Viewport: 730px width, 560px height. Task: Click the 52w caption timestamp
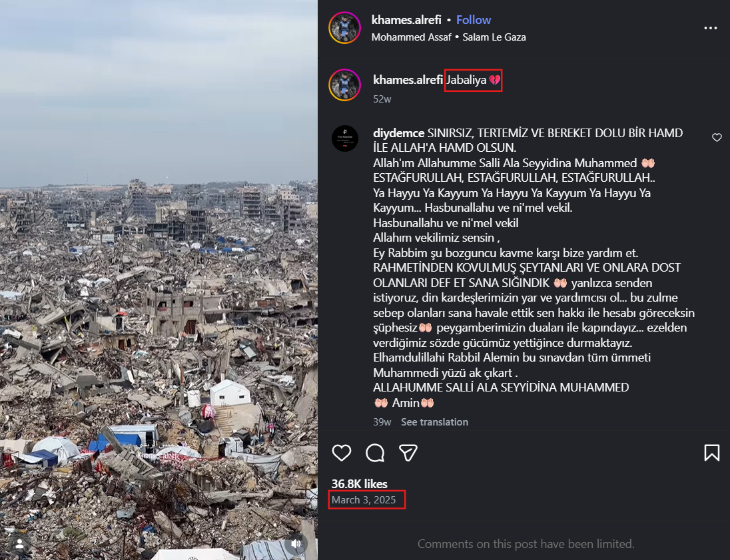pos(382,99)
